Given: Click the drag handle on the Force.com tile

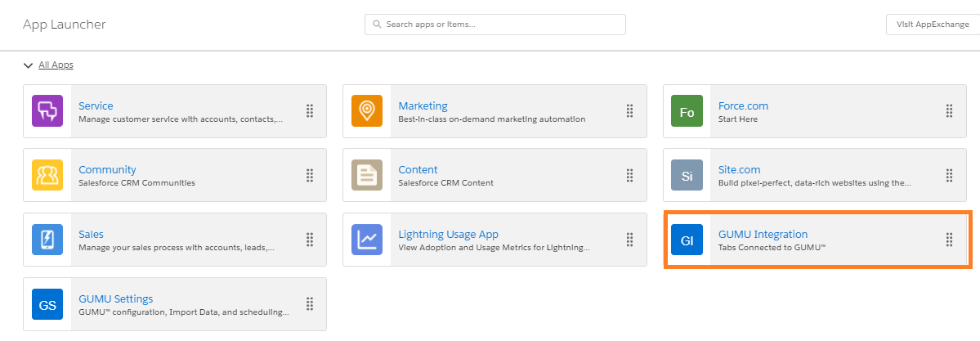Looking at the screenshot, I should (x=950, y=111).
